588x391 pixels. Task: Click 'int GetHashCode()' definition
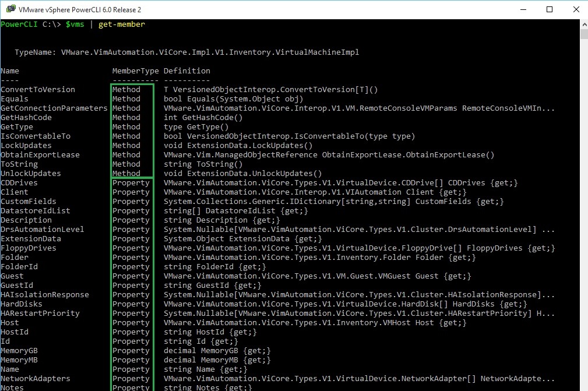click(203, 118)
